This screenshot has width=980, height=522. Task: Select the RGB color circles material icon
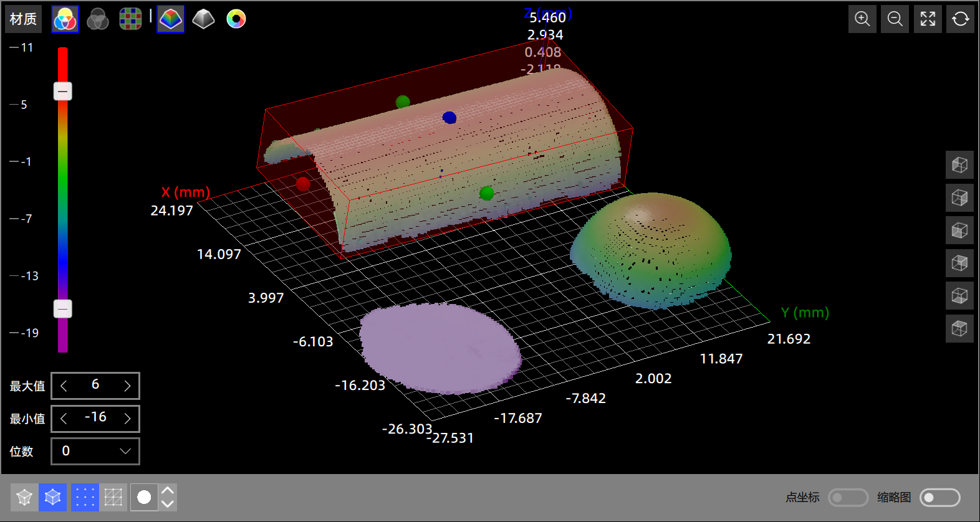point(65,19)
